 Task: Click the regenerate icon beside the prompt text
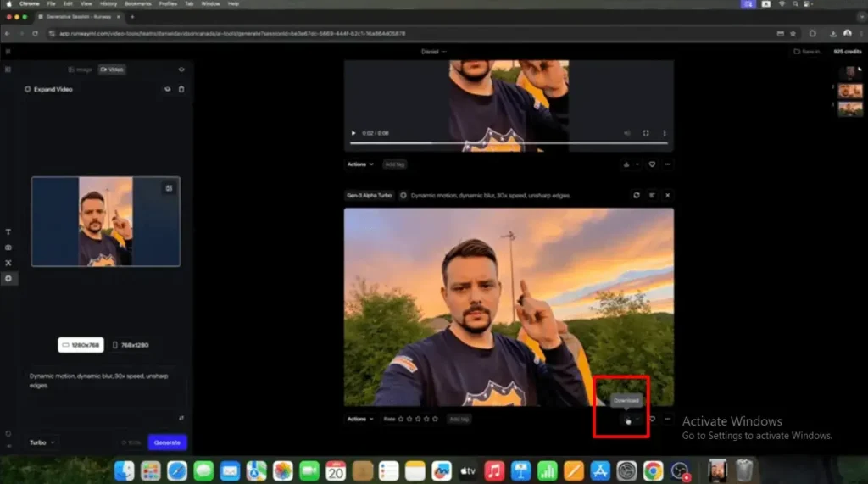click(x=637, y=196)
